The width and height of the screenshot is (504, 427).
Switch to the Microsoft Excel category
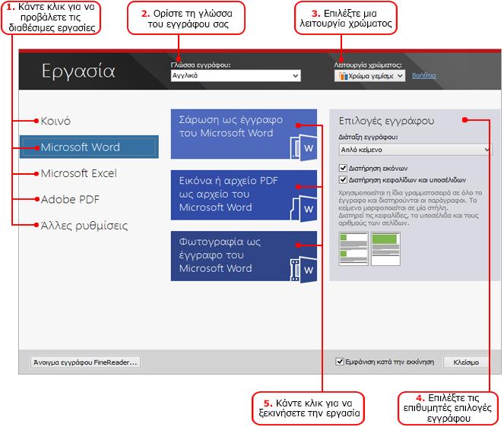[x=79, y=173]
